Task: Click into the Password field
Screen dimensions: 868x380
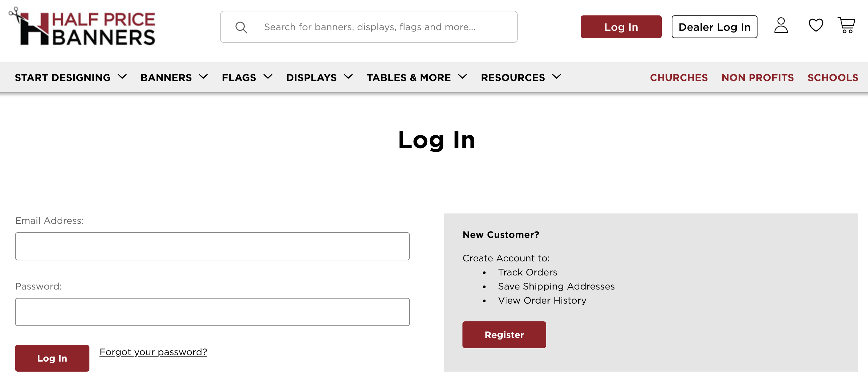Action: tap(212, 312)
